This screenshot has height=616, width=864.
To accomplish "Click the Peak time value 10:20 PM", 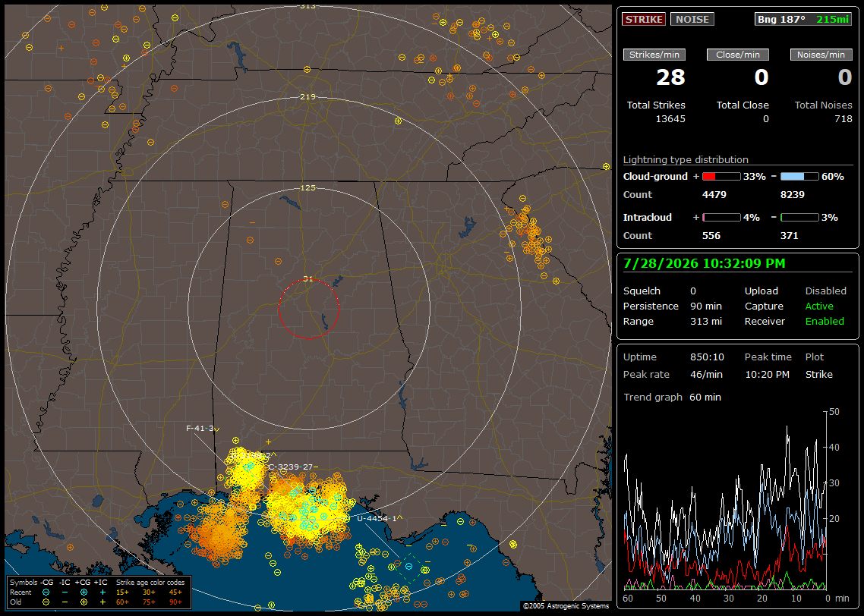I will tap(767, 374).
